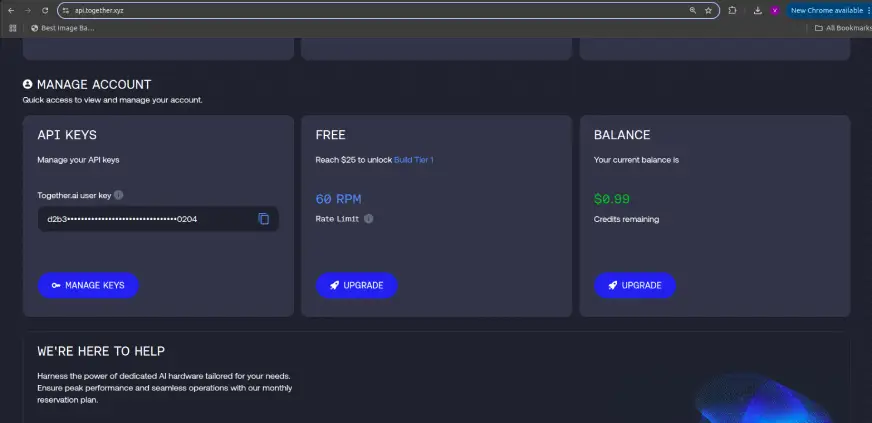Screen dimensions: 872x423
Task: Click Upgrade in the Free tier card
Action: coord(356,285)
